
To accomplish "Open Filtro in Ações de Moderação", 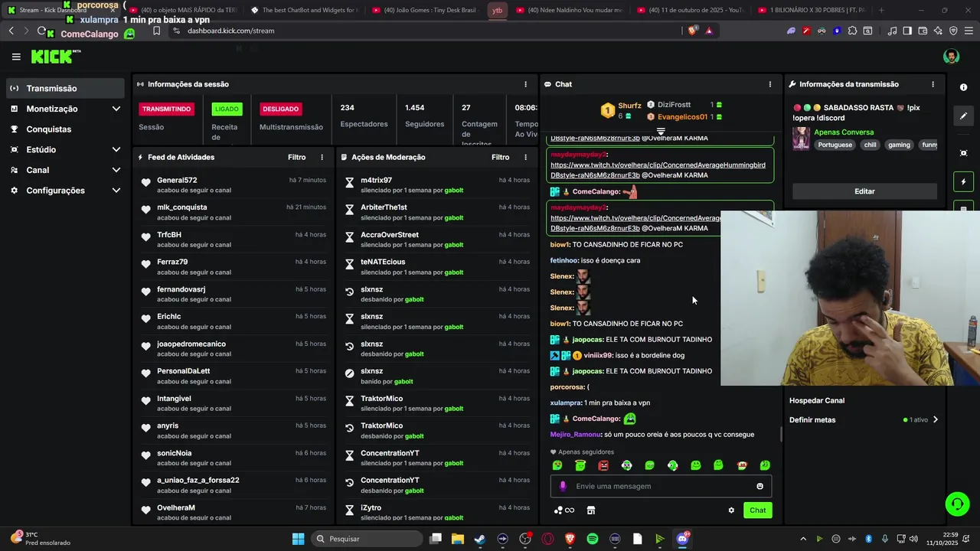I will [501, 157].
